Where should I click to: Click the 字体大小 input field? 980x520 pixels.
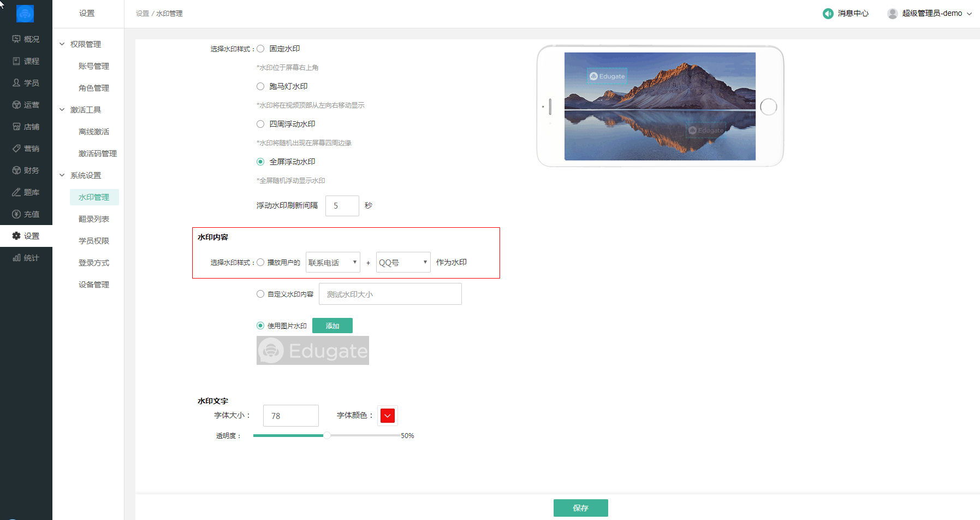tap(290, 416)
